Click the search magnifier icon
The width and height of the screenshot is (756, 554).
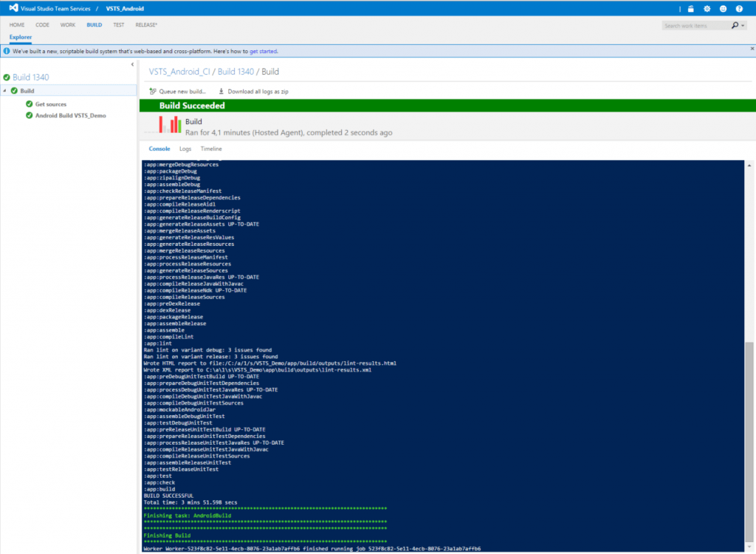coord(734,26)
